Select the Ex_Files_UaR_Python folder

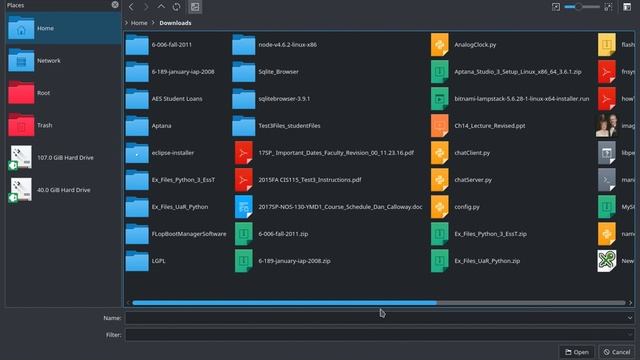tap(167, 207)
